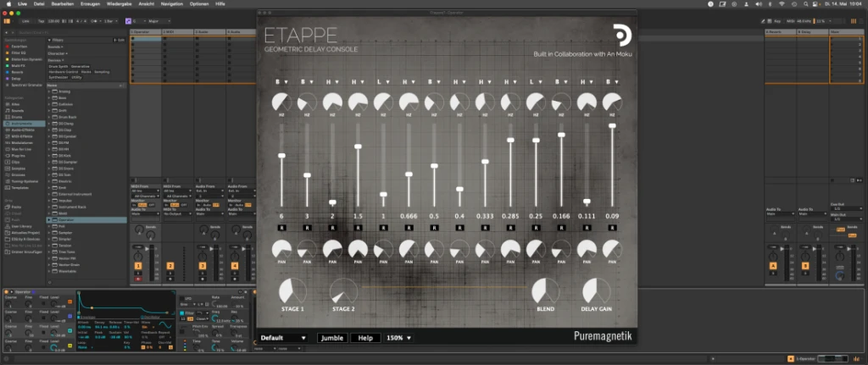Open the first B filter type dropdown in Etappe
The height and width of the screenshot is (365, 868).
[281, 82]
